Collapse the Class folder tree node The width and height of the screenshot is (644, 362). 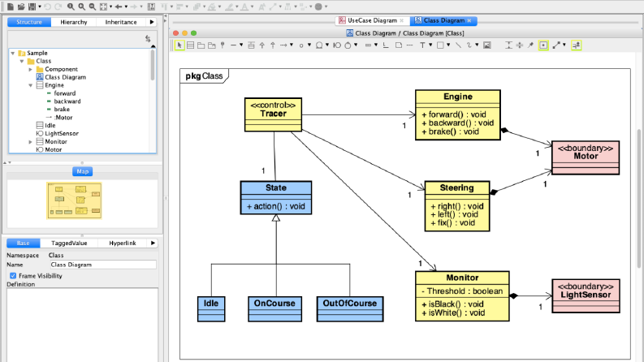pyautogui.click(x=22, y=61)
